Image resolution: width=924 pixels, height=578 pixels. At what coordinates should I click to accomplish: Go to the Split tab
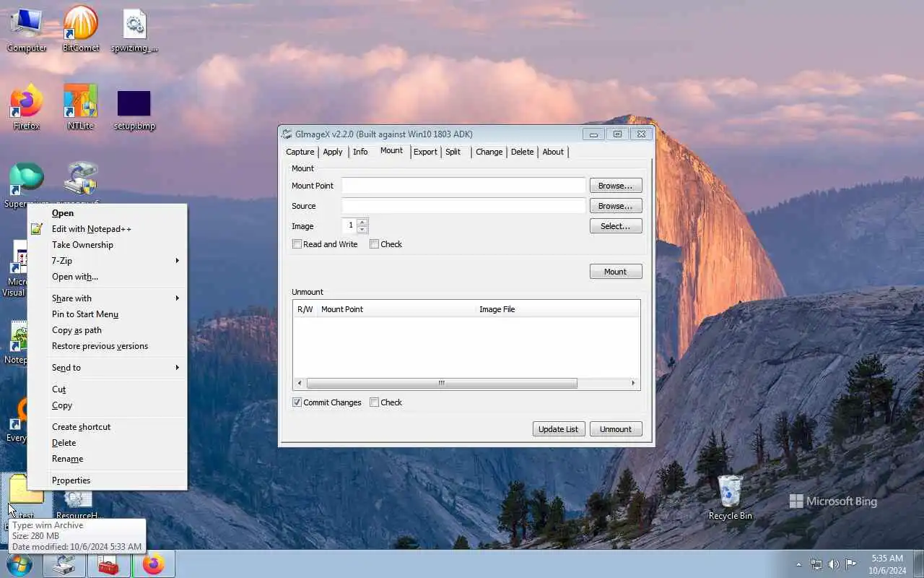tap(453, 152)
